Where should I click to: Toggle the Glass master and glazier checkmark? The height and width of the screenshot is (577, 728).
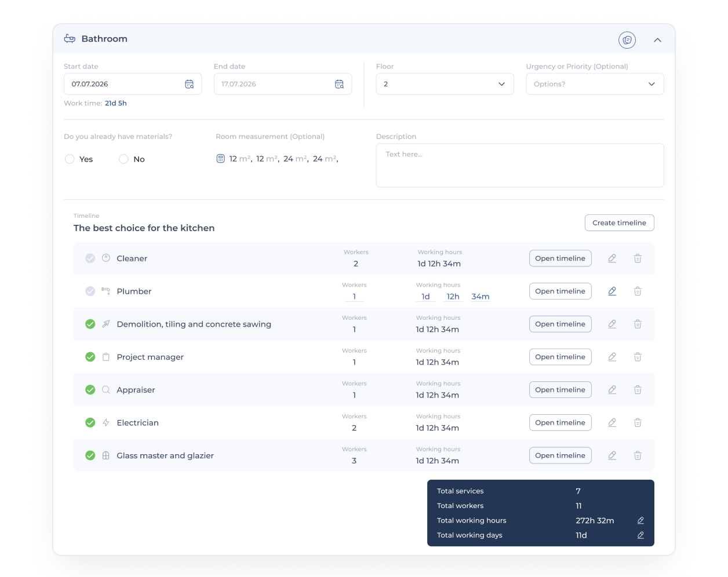(x=90, y=456)
